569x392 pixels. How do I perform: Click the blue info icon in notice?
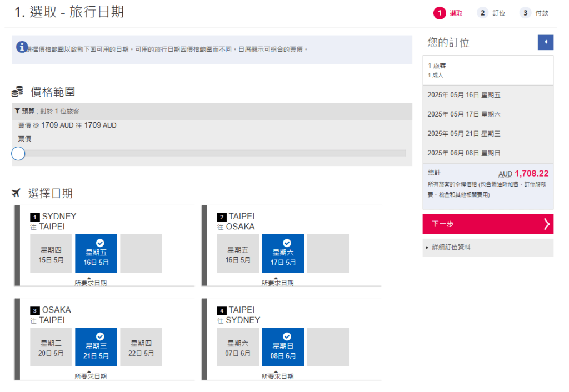(22, 47)
